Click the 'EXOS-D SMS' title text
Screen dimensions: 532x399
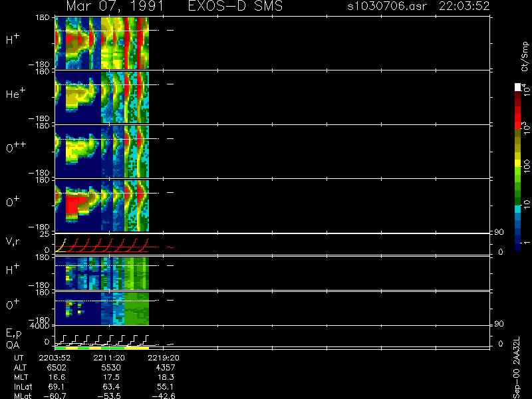click(235, 6)
